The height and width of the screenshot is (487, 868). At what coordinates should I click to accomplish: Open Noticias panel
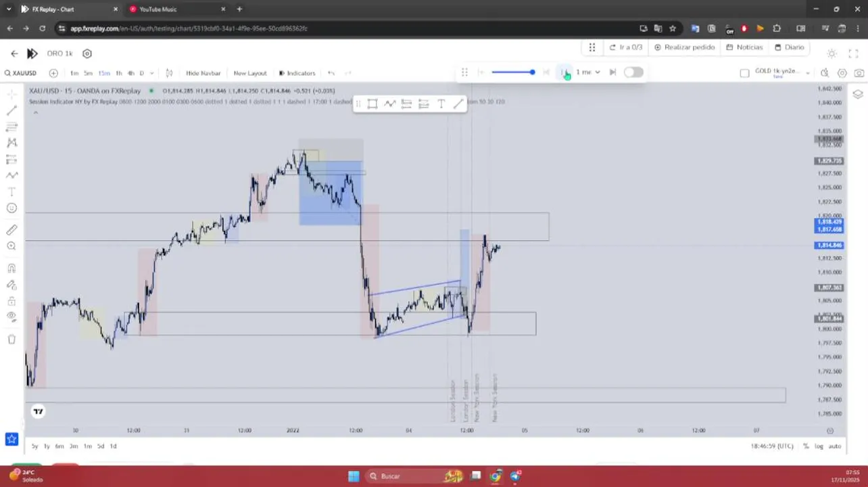click(x=744, y=47)
